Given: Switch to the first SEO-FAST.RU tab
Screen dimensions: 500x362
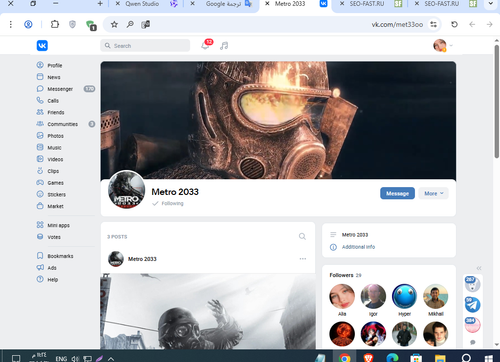Looking at the screenshot, I should (367, 4).
